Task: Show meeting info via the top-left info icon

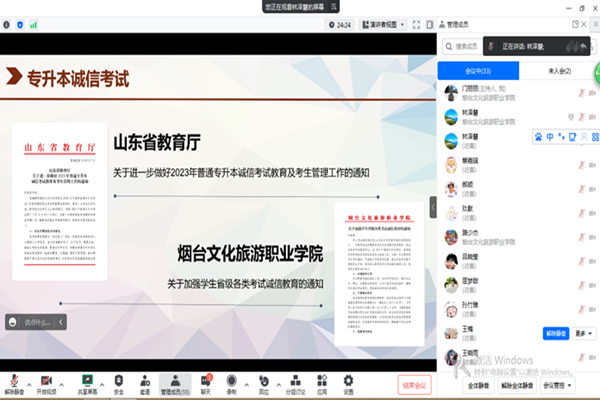Action: pos(7,25)
